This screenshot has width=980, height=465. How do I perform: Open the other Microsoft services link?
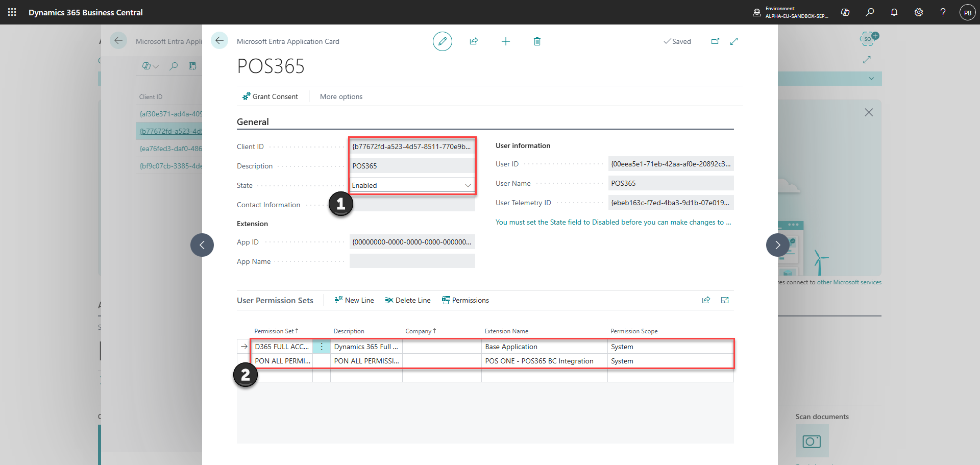[x=849, y=282]
